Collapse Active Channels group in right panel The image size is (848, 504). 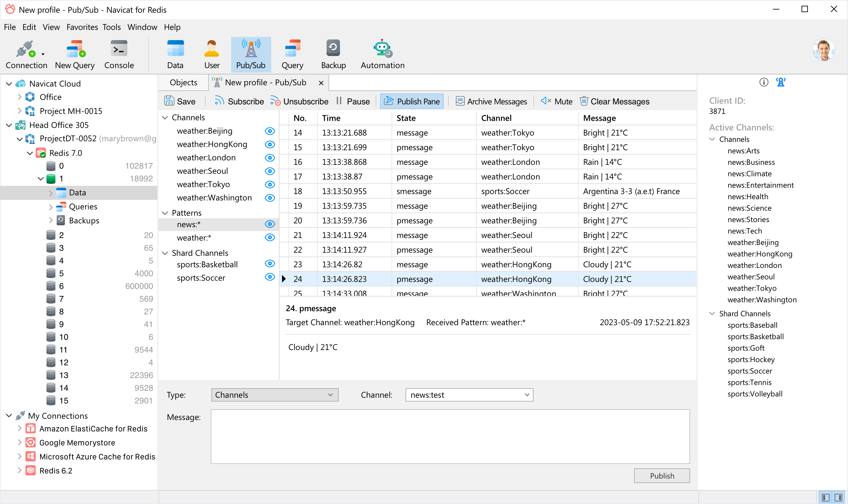712,139
